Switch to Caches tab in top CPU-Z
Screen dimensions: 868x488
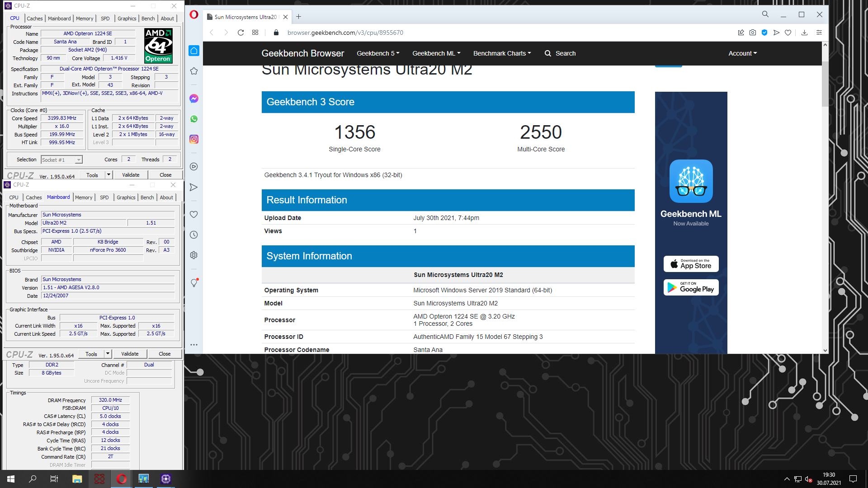tap(35, 19)
